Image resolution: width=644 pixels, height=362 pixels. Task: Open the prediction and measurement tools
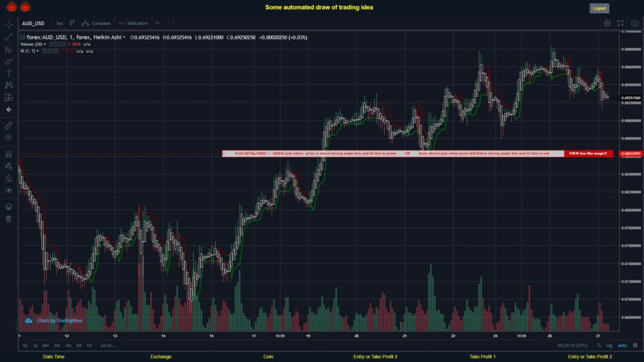pyautogui.click(x=9, y=97)
